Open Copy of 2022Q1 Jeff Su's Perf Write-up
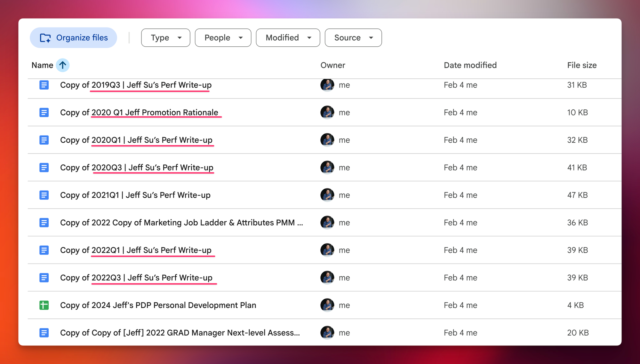This screenshot has width=640, height=364. 136,250
